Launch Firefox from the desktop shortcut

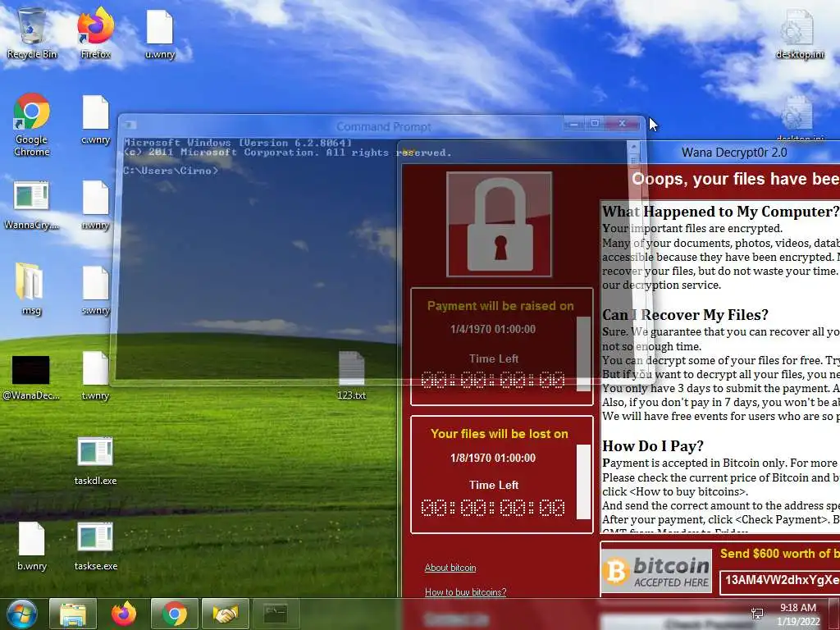point(95,33)
